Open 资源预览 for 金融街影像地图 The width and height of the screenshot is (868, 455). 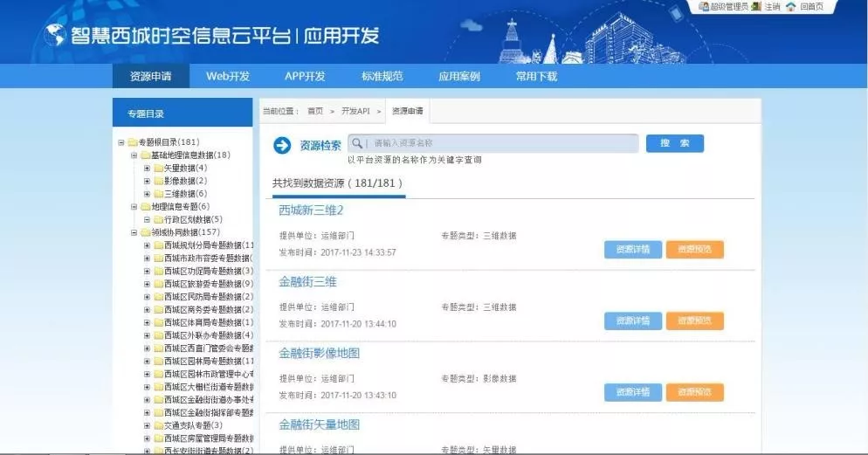695,392
